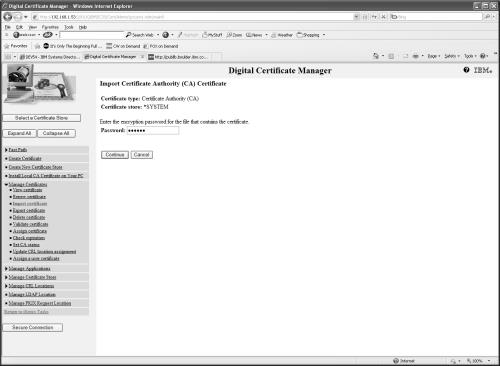500x366 pixels.
Task: Click the Home icon in command bar
Action: point(376,56)
